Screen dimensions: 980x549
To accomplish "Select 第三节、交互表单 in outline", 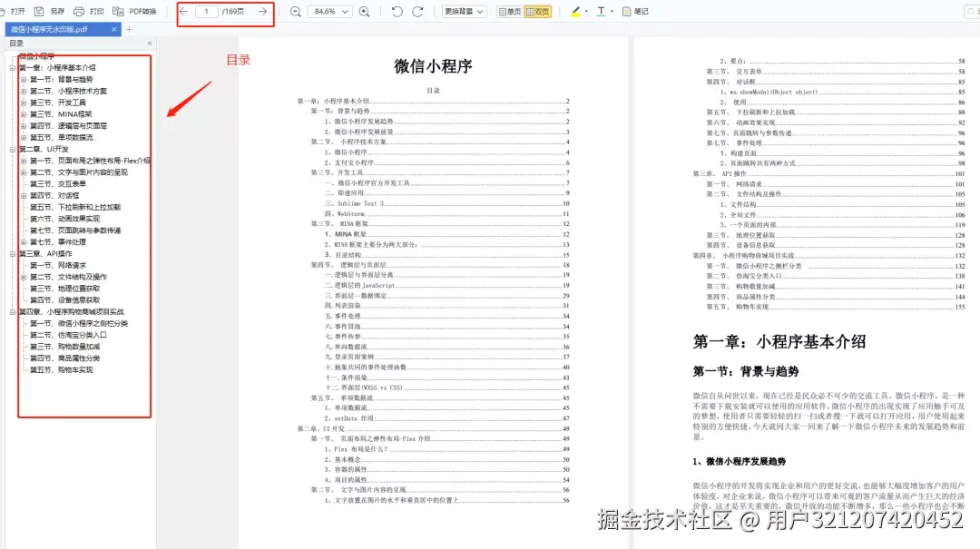I will (58, 184).
